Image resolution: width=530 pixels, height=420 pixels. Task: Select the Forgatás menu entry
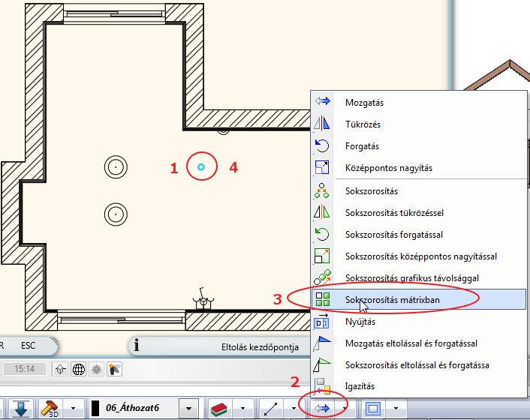[418, 146]
